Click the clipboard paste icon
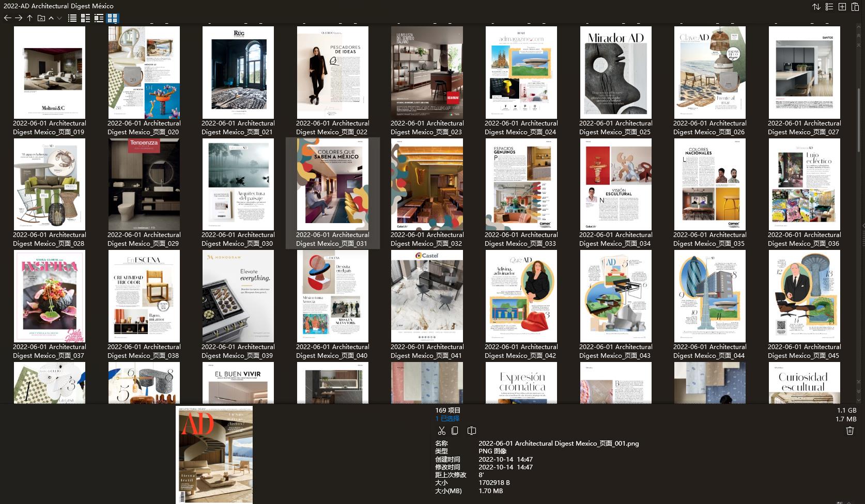Screen dimensions: 865x504 coord(856,7)
